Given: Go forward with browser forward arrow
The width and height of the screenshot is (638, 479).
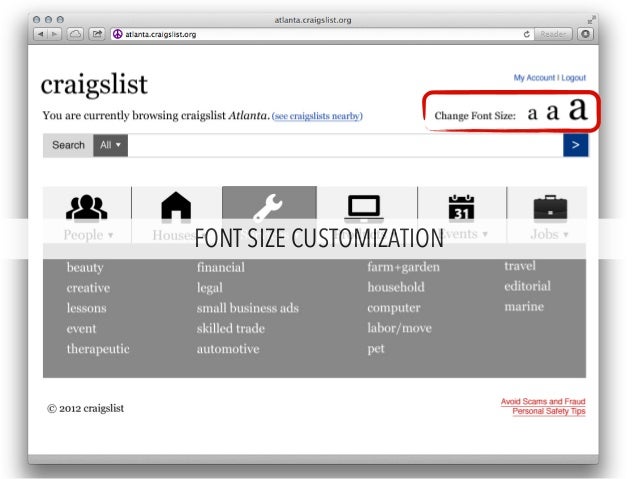Looking at the screenshot, I should 54,34.
